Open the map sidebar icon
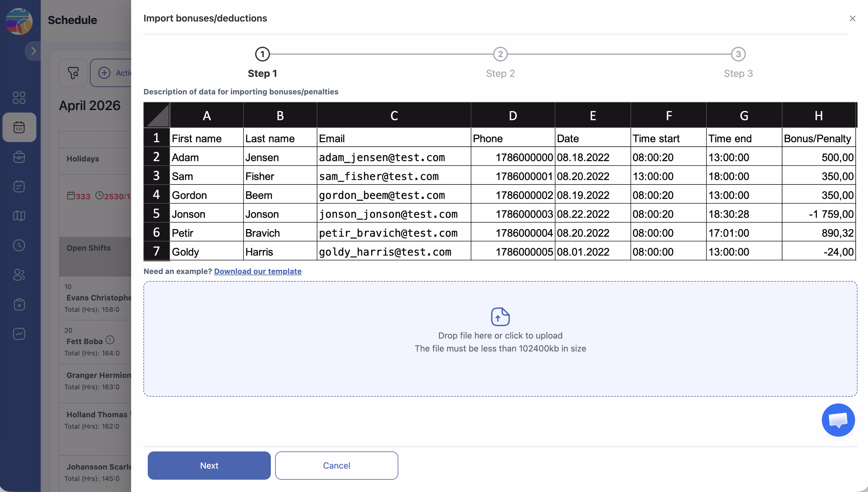The image size is (868, 492). (19, 216)
